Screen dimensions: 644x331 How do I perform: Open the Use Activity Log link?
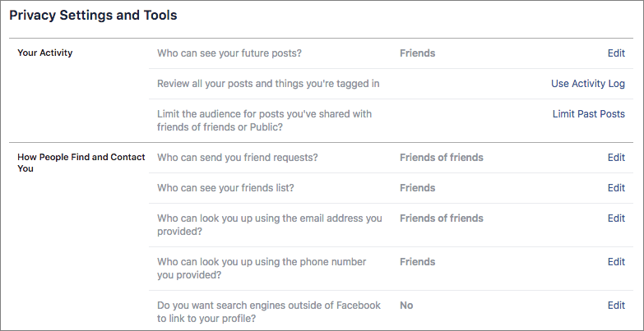point(587,84)
